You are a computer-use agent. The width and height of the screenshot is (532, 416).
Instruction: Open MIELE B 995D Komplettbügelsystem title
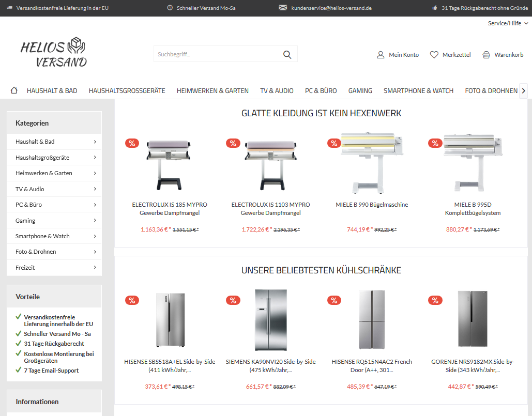(473, 209)
